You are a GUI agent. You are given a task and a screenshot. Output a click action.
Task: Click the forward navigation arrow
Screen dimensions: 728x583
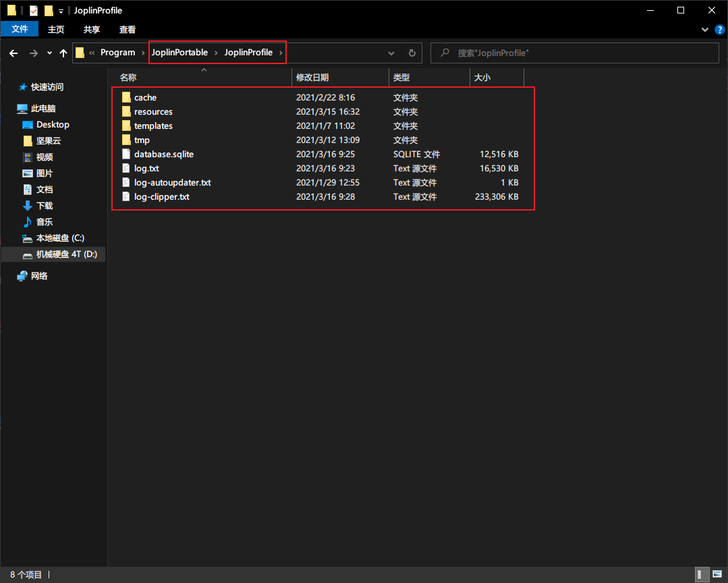point(34,53)
